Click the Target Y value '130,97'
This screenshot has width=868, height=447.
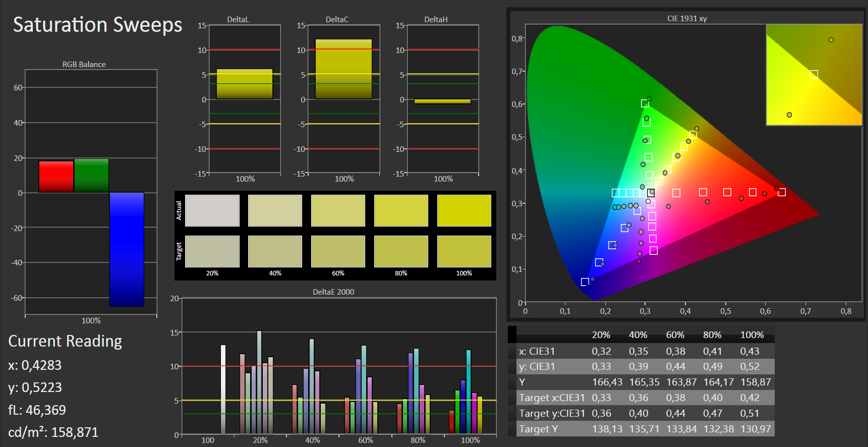(x=756, y=429)
